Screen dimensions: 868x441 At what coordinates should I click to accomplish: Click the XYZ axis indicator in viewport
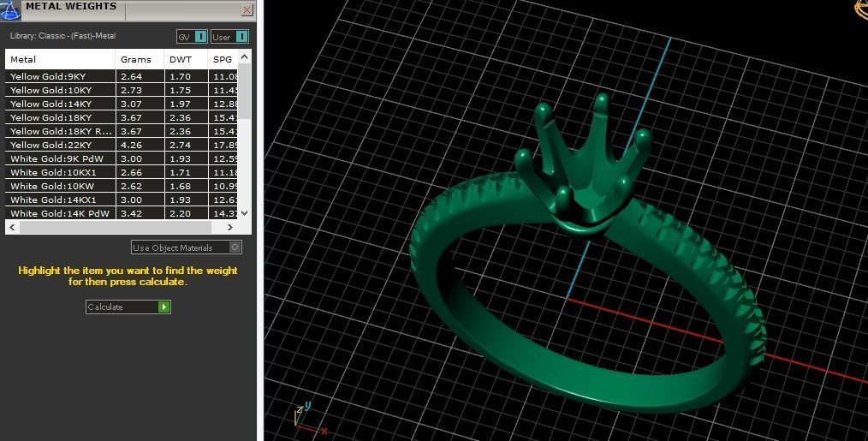(x=310, y=418)
